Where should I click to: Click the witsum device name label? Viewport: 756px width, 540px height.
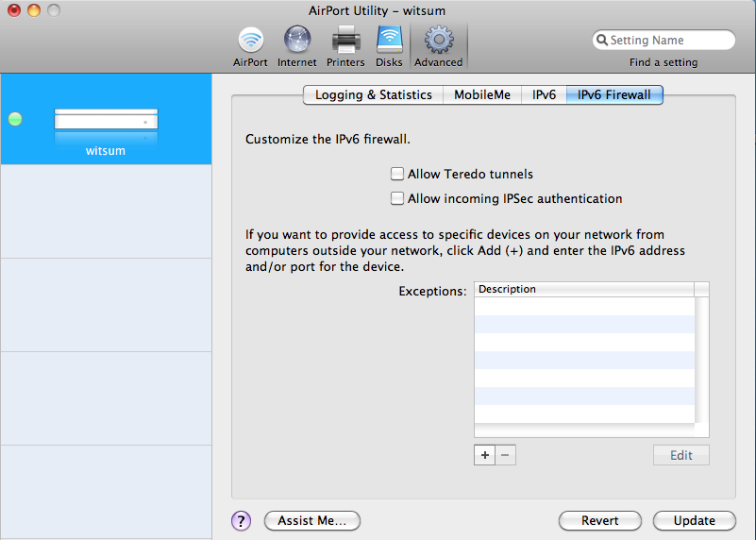(x=106, y=151)
